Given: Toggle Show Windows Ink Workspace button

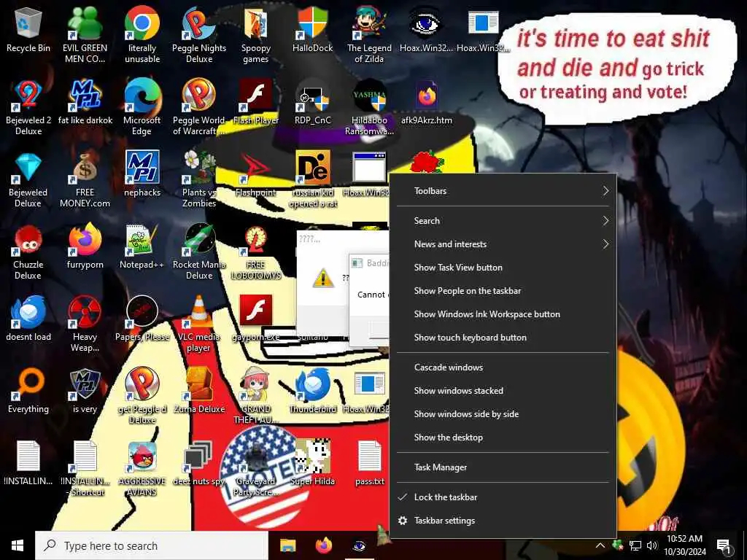Looking at the screenshot, I should pos(503,314).
